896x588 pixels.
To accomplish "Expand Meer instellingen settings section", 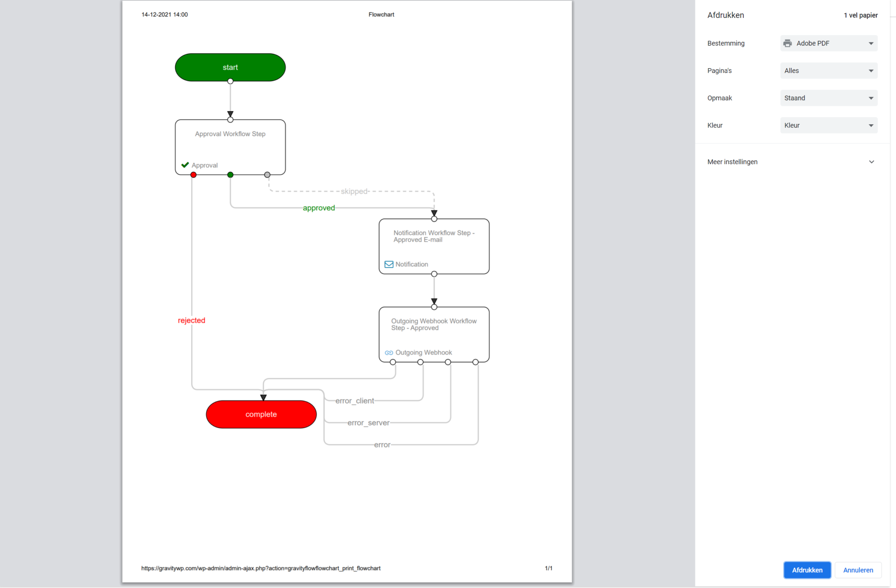I will (790, 161).
